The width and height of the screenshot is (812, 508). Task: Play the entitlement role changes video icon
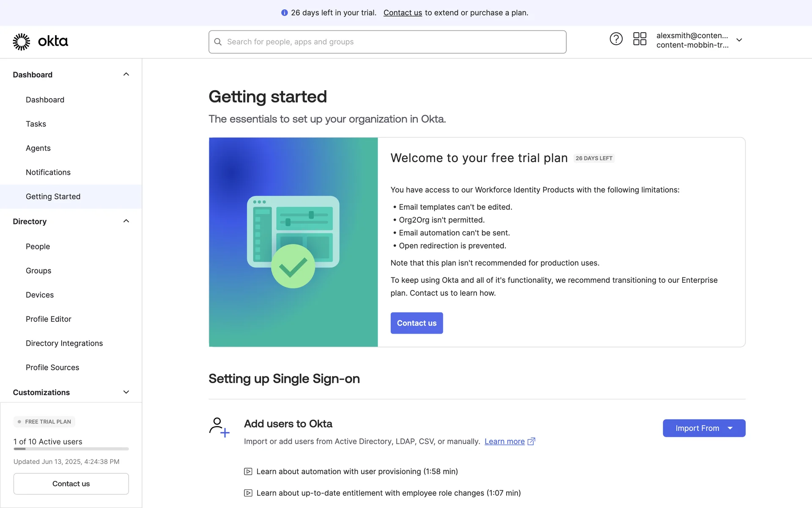248,493
